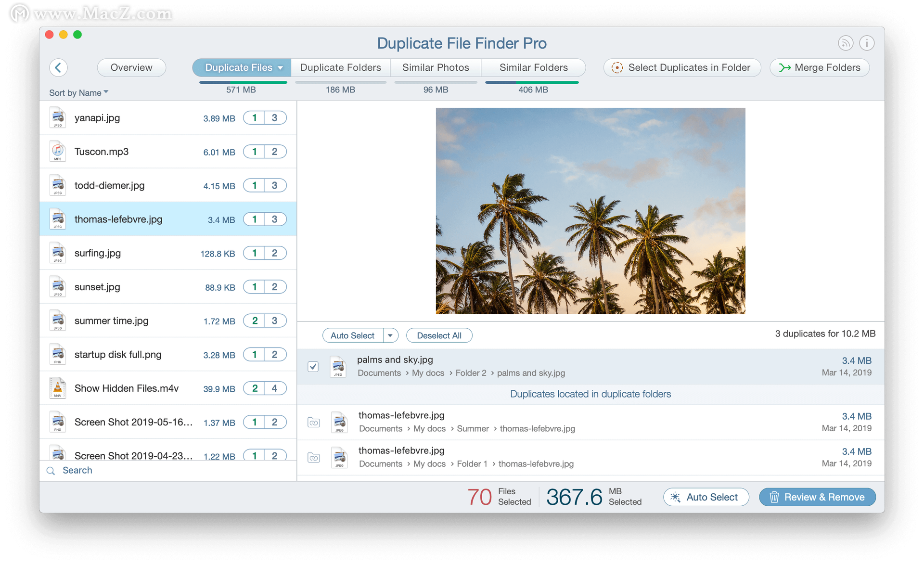Click the Search input field
Screen dimensions: 924x565
click(168, 471)
